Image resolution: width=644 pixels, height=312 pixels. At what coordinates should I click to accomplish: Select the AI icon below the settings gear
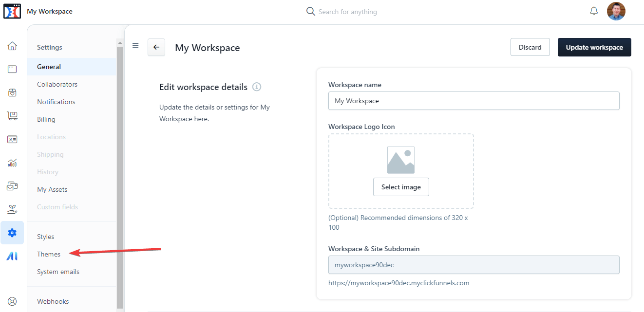click(x=12, y=256)
